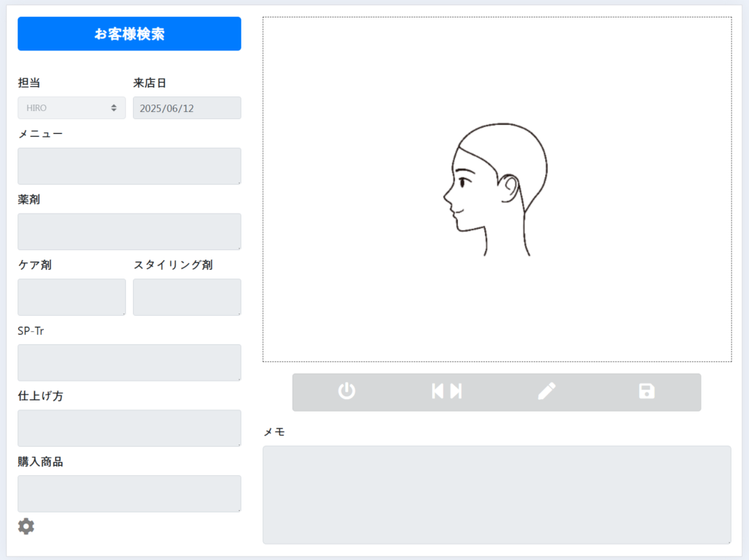Focus the スタイリング剤 text area
The height and width of the screenshot is (560, 749).
[x=187, y=297]
